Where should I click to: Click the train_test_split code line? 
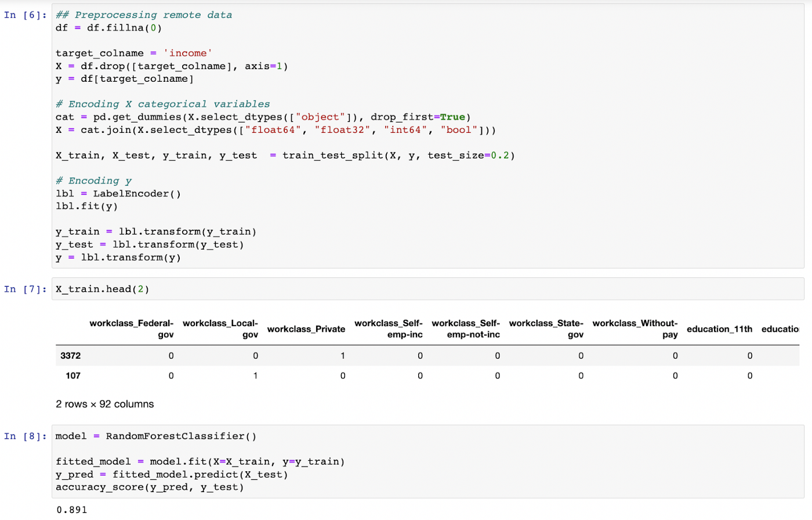point(285,156)
